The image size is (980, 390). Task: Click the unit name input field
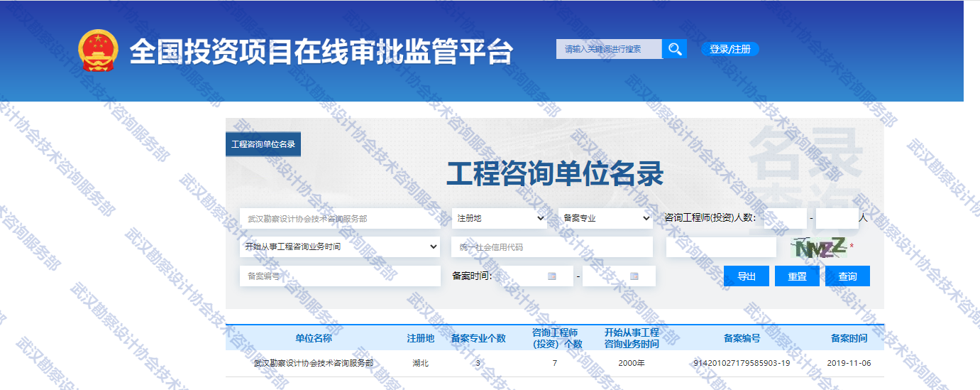click(x=340, y=218)
